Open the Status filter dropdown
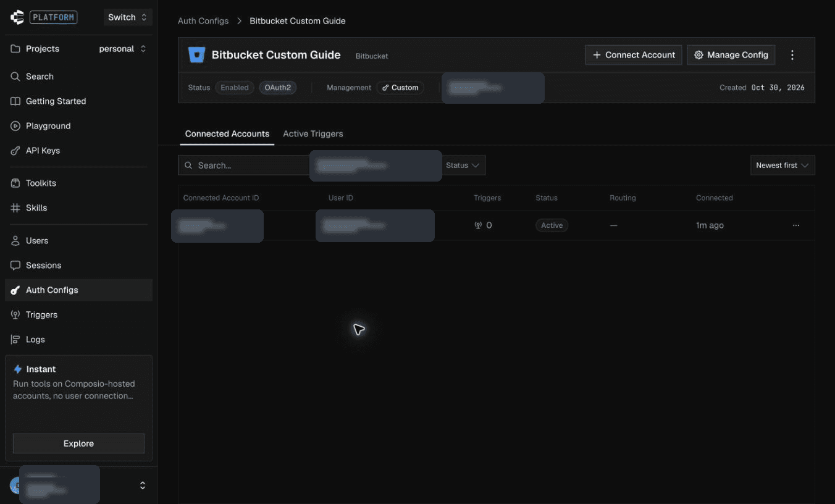This screenshot has width=835, height=504. 463,166
